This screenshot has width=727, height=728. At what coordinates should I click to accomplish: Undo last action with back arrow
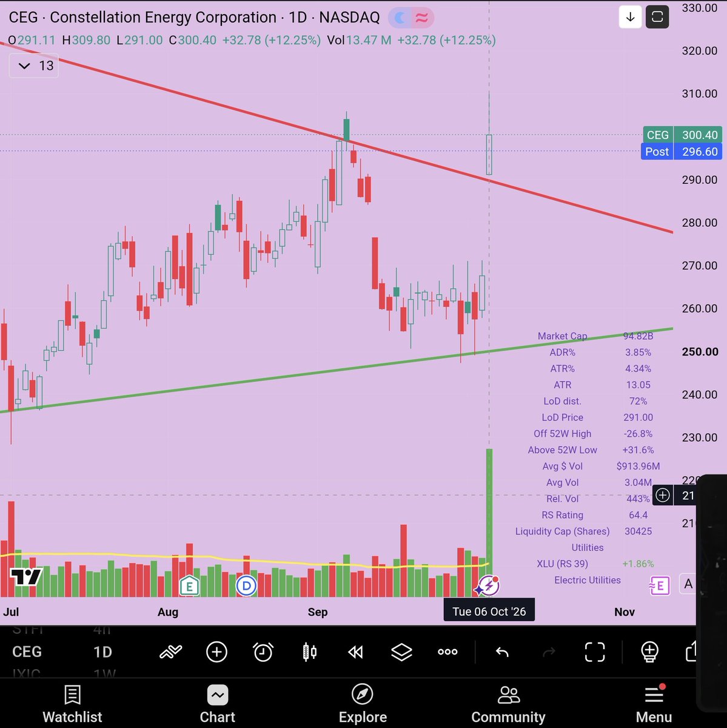coord(502,652)
